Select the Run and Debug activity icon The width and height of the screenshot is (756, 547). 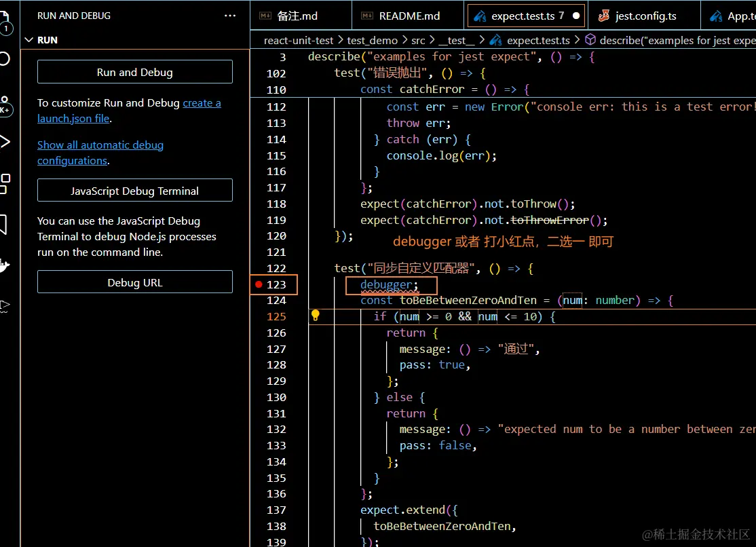(x=4, y=142)
